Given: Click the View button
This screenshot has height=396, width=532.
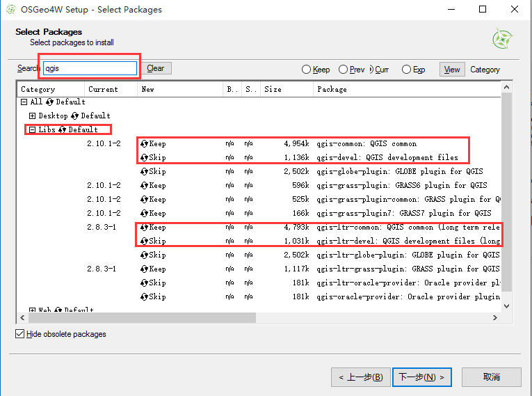Looking at the screenshot, I should point(452,70).
